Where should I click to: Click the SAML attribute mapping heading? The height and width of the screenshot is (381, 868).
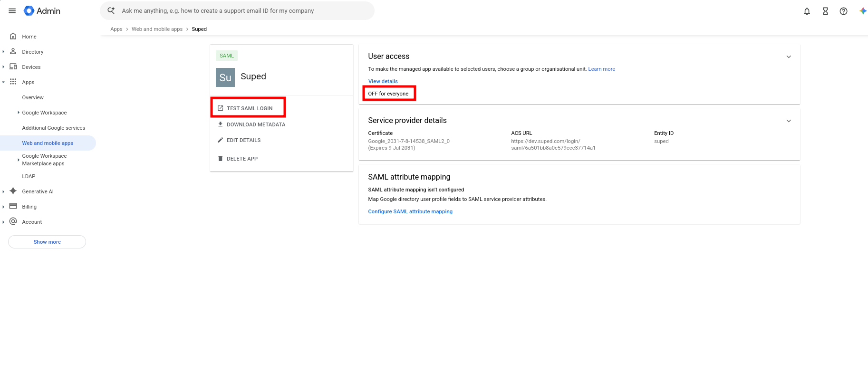409,177
